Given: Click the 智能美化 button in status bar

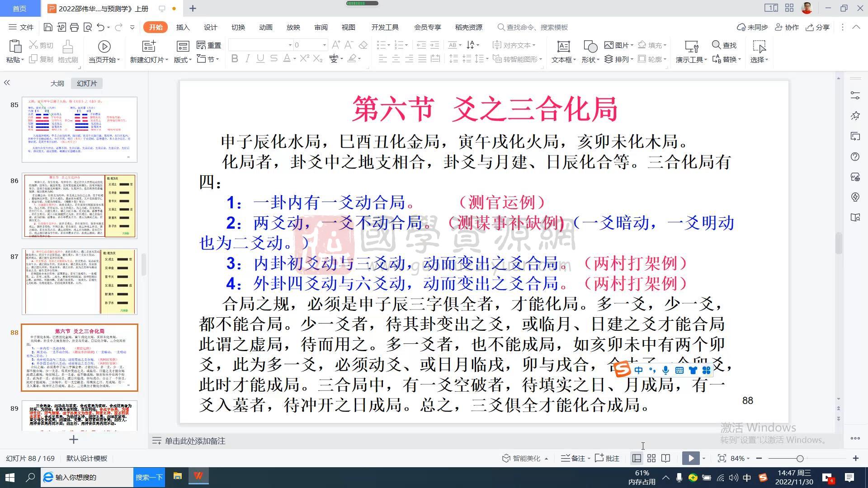Looking at the screenshot, I should click(x=524, y=458).
